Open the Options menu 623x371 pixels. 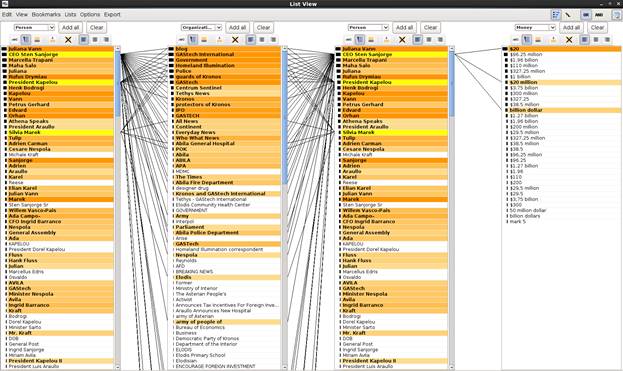(x=90, y=14)
